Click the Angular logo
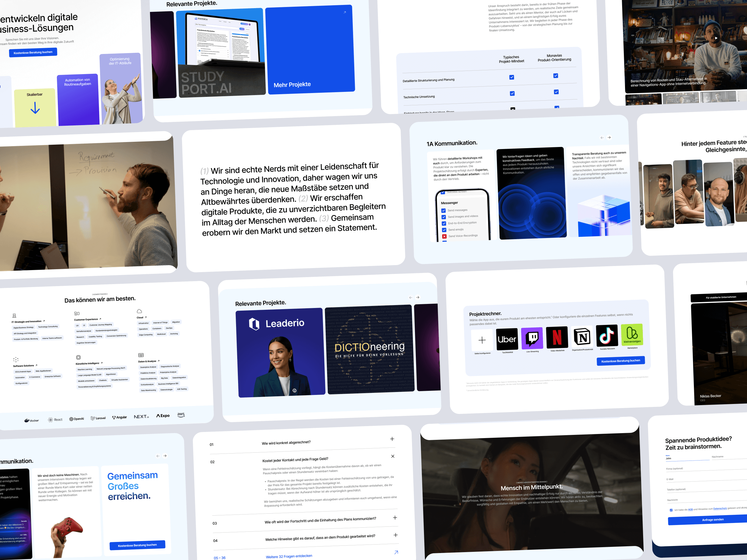This screenshot has height=560, width=747. tap(120, 418)
